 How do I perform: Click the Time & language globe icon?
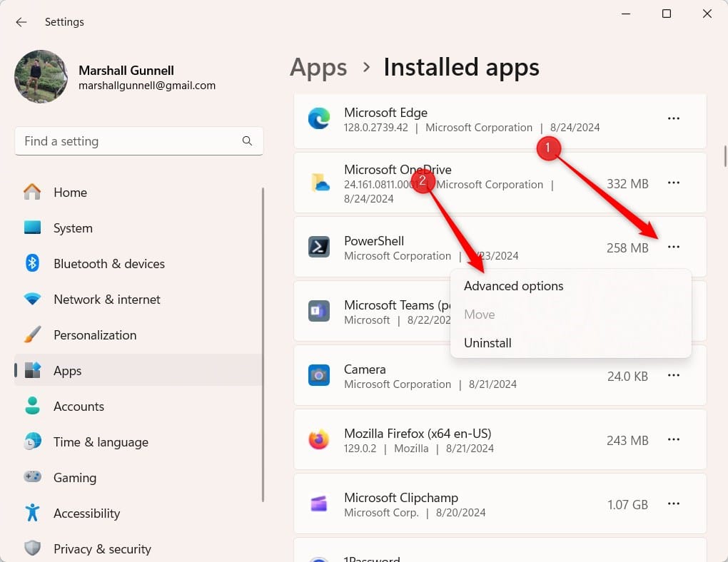pyautogui.click(x=32, y=441)
